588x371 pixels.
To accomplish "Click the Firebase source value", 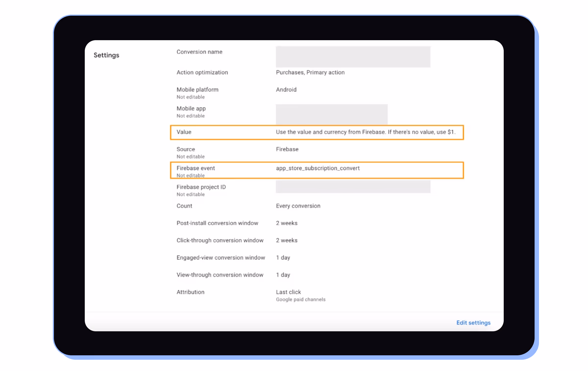I will click(x=287, y=149).
